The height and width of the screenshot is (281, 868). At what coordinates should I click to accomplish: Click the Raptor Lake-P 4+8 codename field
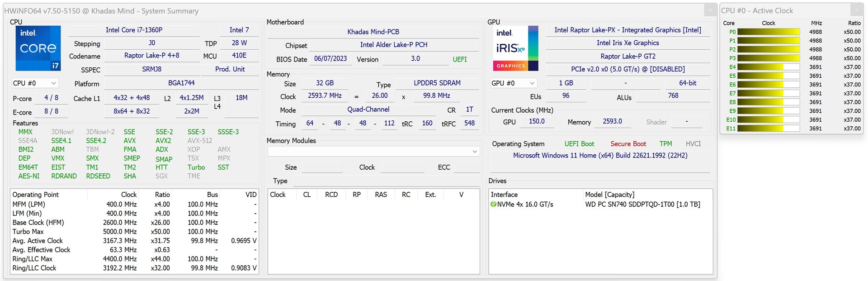coord(152,56)
